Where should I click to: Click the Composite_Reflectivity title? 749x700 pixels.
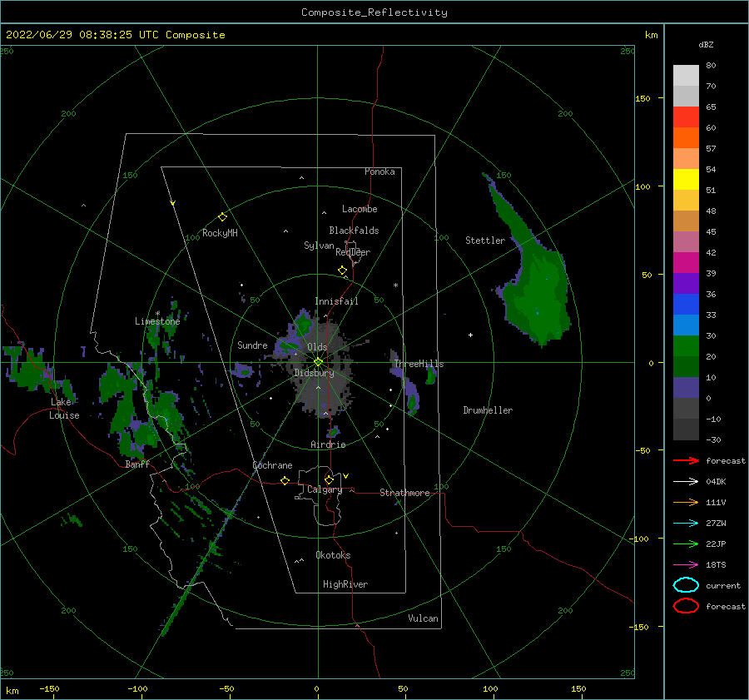pos(374,12)
